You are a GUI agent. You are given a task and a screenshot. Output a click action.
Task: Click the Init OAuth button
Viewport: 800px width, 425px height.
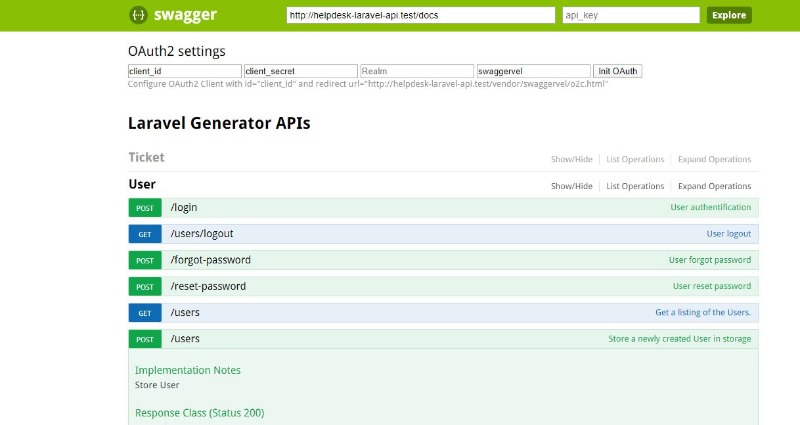click(617, 71)
